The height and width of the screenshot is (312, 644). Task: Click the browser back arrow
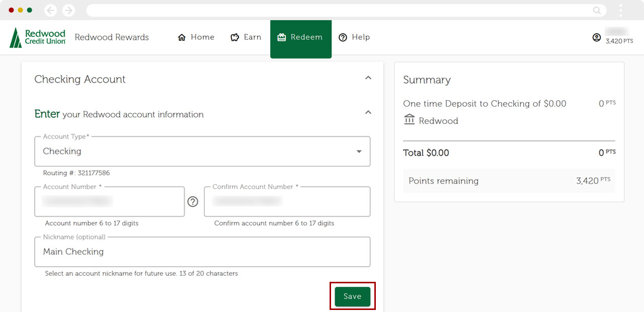point(50,10)
